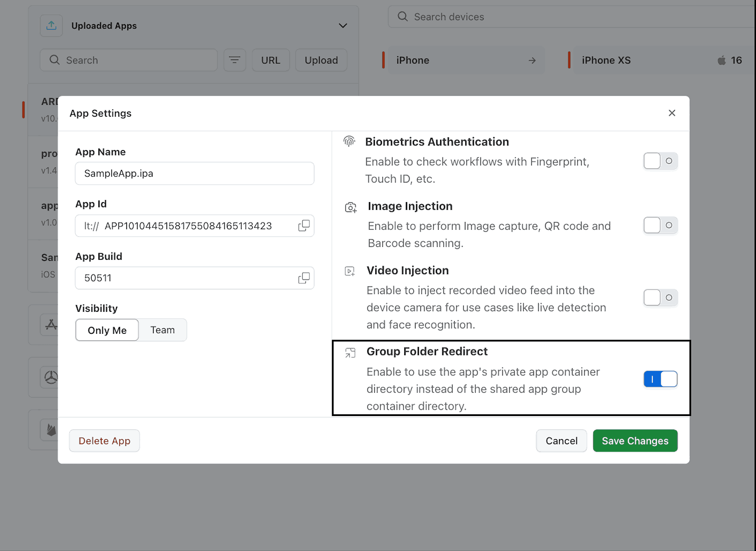Image resolution: width=756 pixels, height=551 pixels.
Task: Select the Only Me visibility option
Action: (107, 330)
